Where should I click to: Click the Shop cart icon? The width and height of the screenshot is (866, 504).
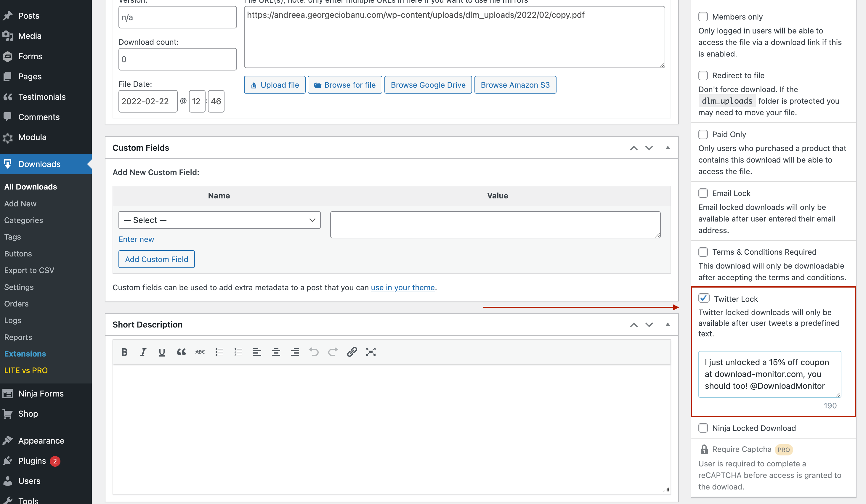pos(8,414)
